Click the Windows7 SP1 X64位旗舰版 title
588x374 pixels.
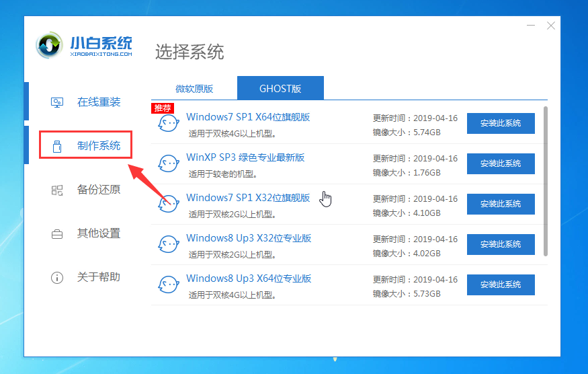[248, 117]
